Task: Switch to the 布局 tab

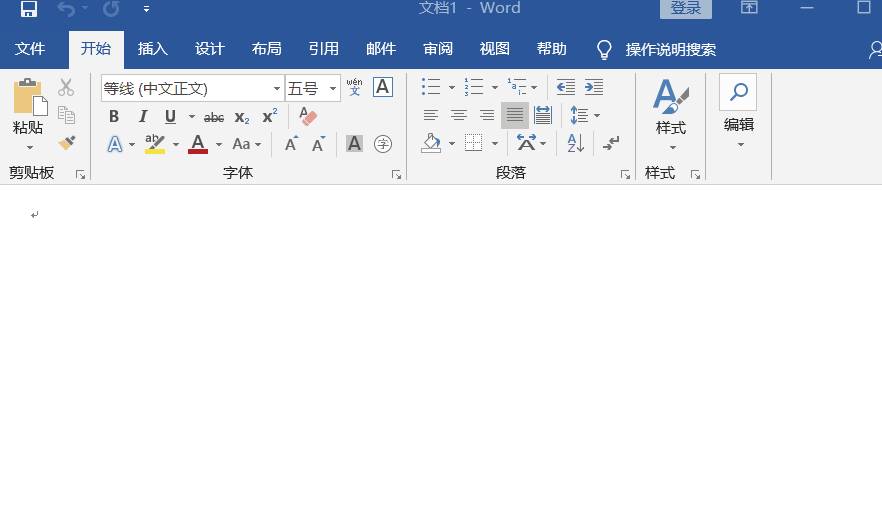Action: click(267, 49)
